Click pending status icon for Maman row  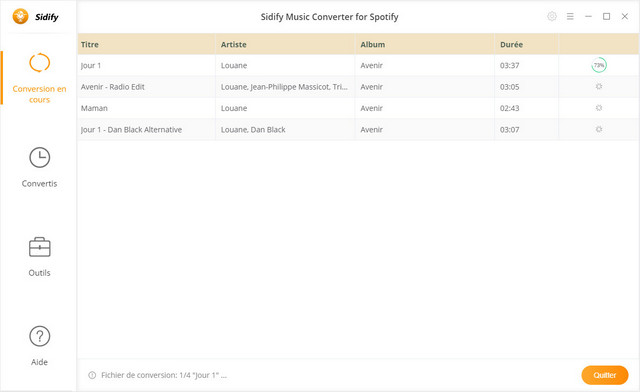coord(599,108)
